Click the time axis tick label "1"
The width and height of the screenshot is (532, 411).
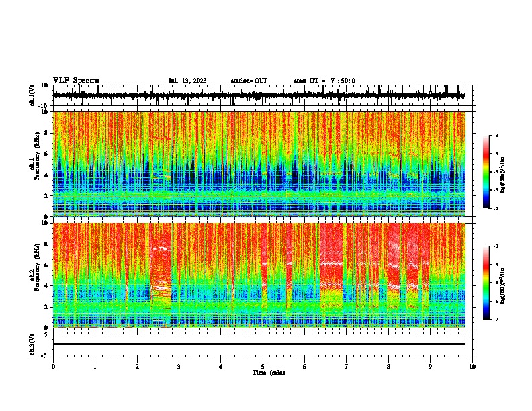pyautogui.click(x=95, y=367)
